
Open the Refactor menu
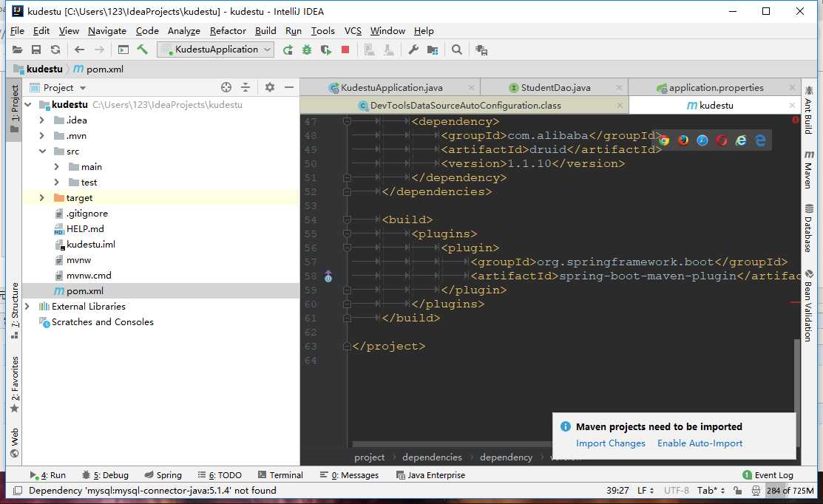pos(228,31)
